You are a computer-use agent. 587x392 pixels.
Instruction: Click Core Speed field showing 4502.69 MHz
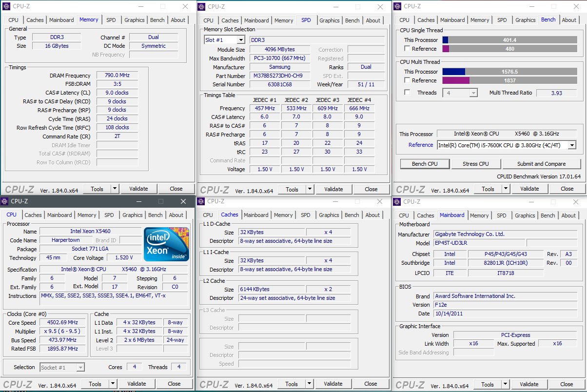[x=63, y=322]
